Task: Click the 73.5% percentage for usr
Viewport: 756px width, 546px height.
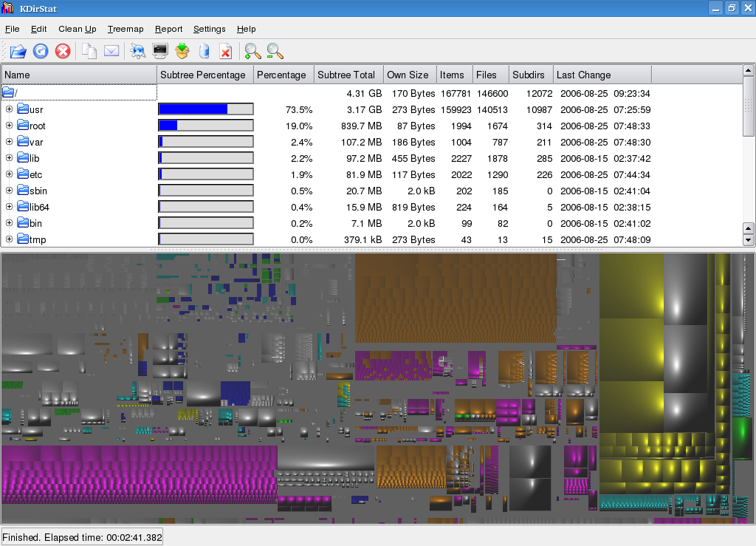Action: pos(299,110)
